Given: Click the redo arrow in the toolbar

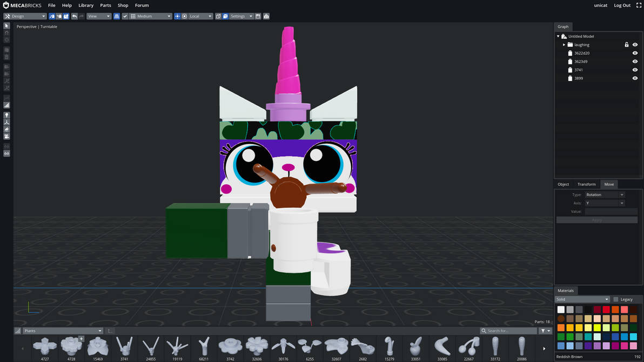Looking at the screenshot, I should tap(82, 16).
